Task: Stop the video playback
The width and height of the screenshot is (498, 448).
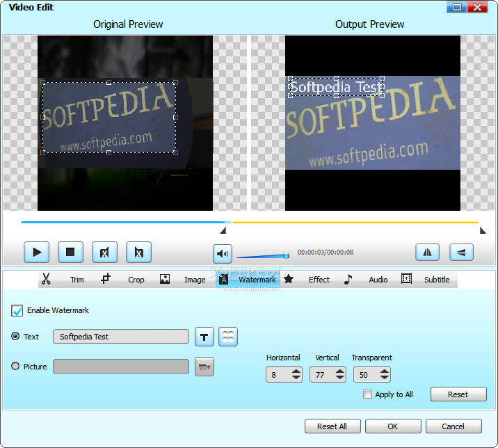Action: (x=70, y=253)
